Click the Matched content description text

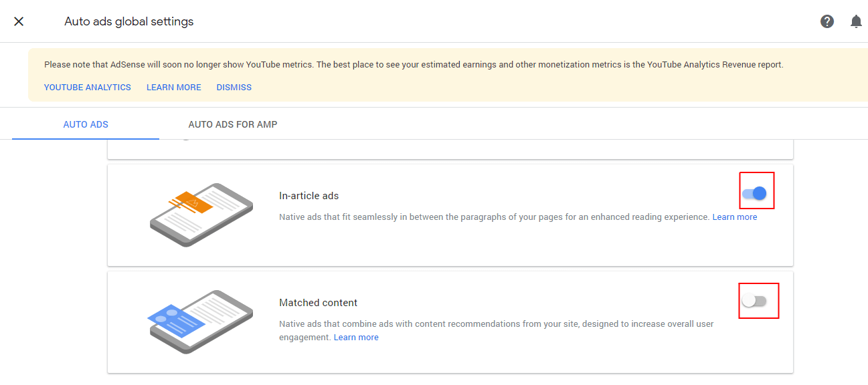pyautogui.click(x=497, y=331)
